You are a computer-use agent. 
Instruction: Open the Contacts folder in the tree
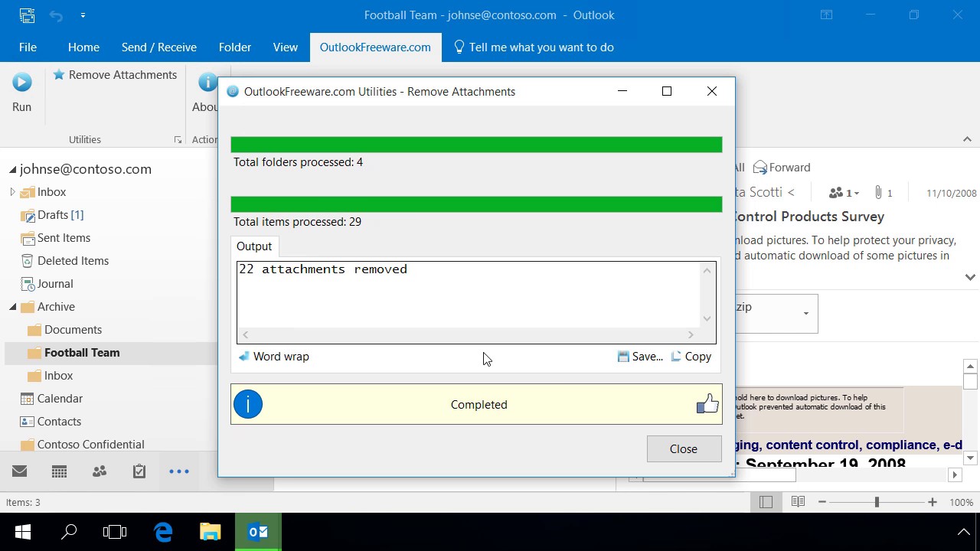tap(59, 422)
